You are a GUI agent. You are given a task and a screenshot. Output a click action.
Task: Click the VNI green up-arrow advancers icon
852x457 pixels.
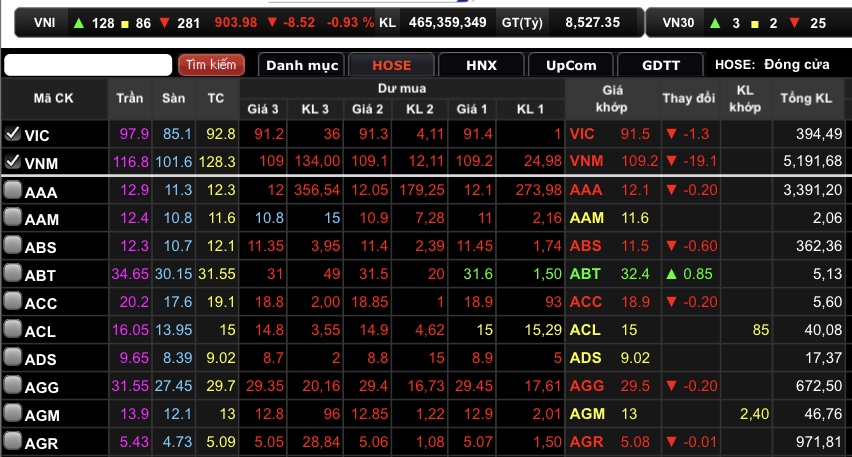click(x=78, y=22)
